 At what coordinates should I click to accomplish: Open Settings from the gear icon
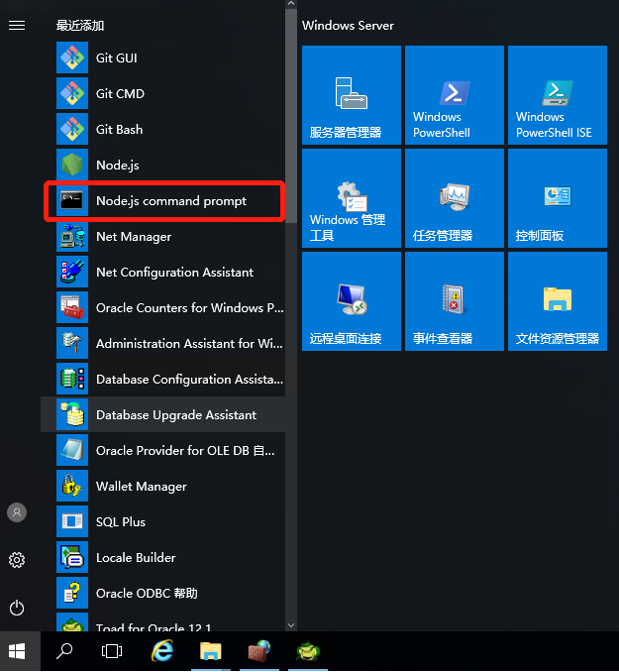pos(17,560)
